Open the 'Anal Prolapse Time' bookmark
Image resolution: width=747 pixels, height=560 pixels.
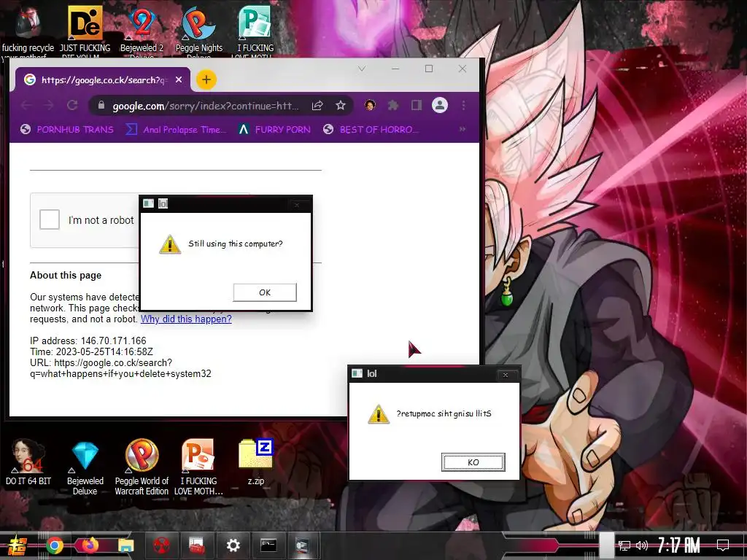[x=176, y=129]
